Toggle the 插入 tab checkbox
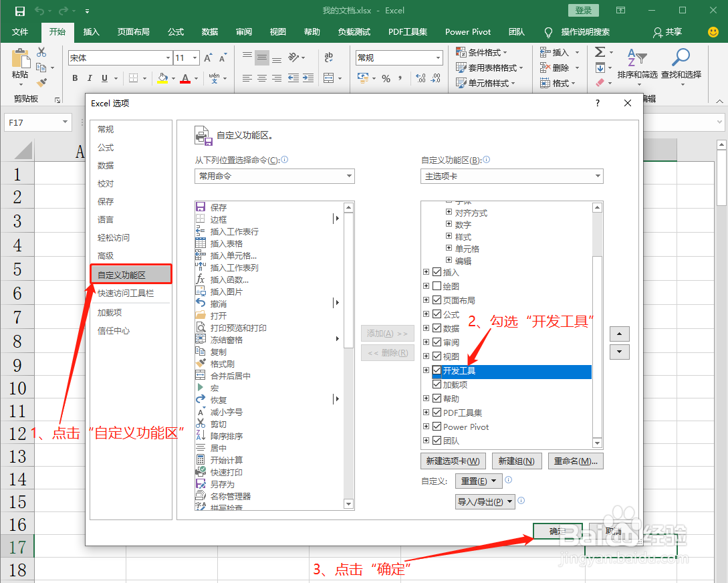This screenshot has width=728, height=583. coord(437,272)
